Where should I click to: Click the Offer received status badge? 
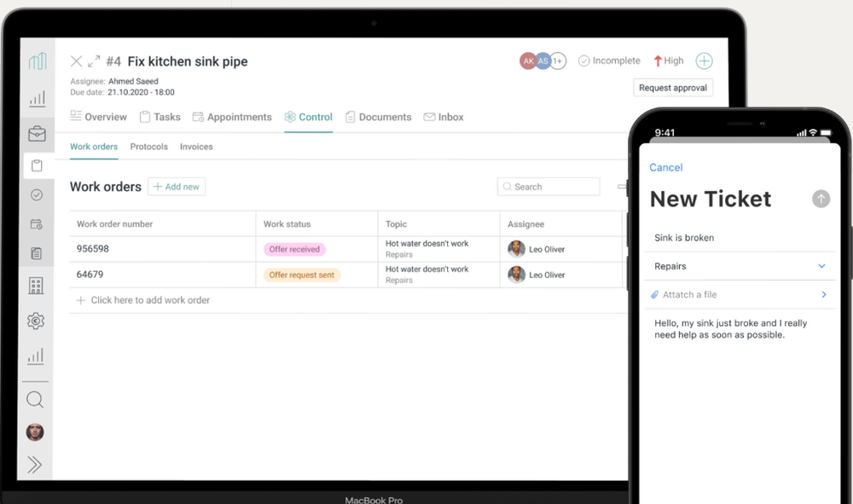(294, 249)
